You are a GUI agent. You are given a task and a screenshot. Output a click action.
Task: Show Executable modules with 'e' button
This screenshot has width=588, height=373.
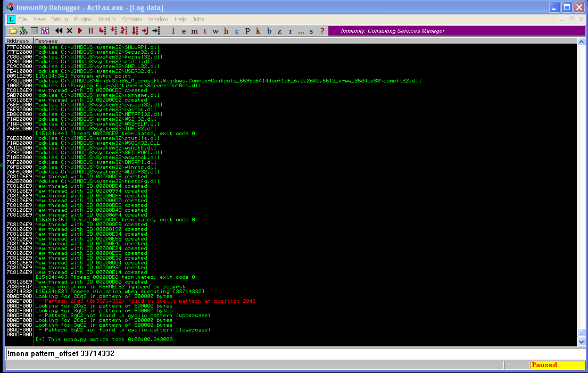pos(184,31)
